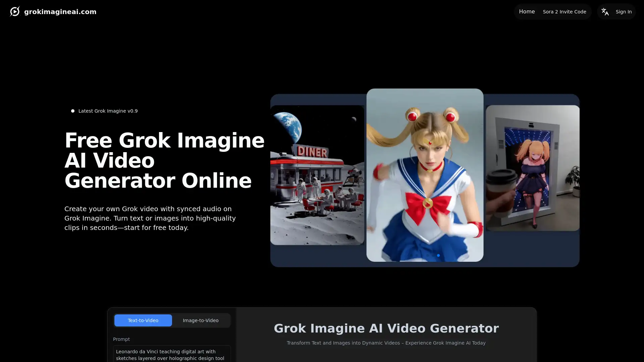Image resolution: width=644 pixels, height=362 pixels.
Task: Edit the Leonardo da Vinci prompt text
Action: (171, 355)
